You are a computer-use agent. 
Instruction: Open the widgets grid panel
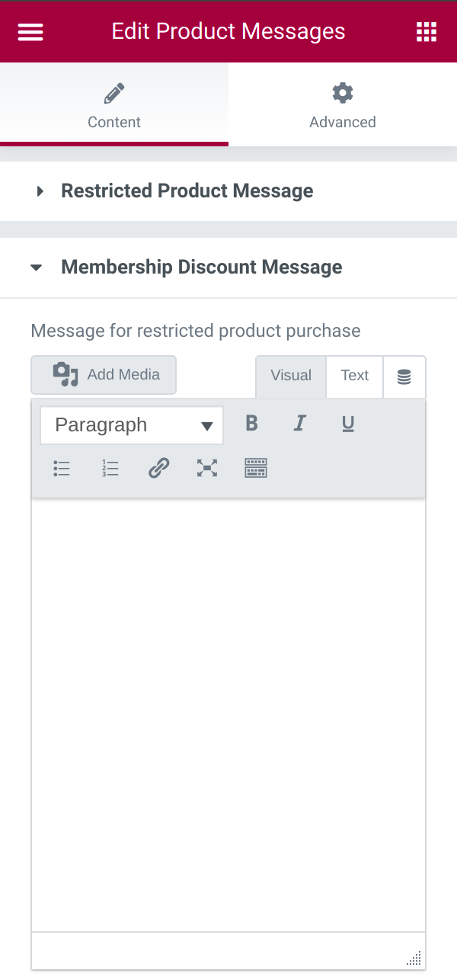tap(427, 31)
